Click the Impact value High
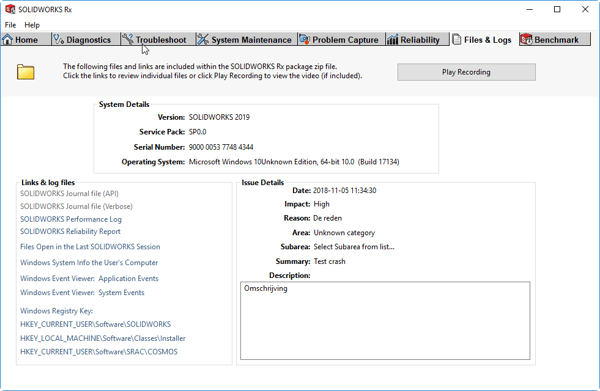This screenshot has height=391, width=600. pos(321,204)
